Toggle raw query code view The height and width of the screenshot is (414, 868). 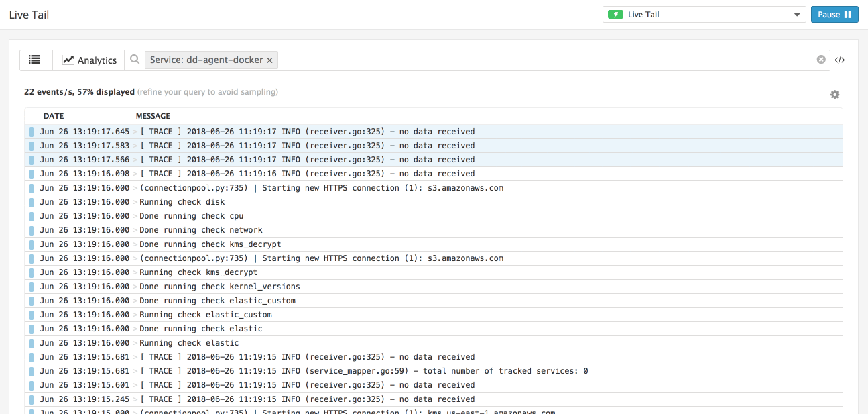coord(840,60)
